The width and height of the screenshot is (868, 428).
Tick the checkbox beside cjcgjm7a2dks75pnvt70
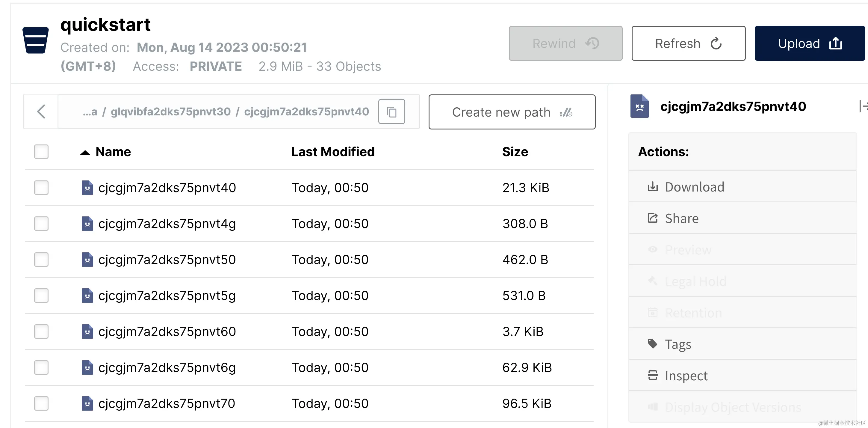click(41, 403)
